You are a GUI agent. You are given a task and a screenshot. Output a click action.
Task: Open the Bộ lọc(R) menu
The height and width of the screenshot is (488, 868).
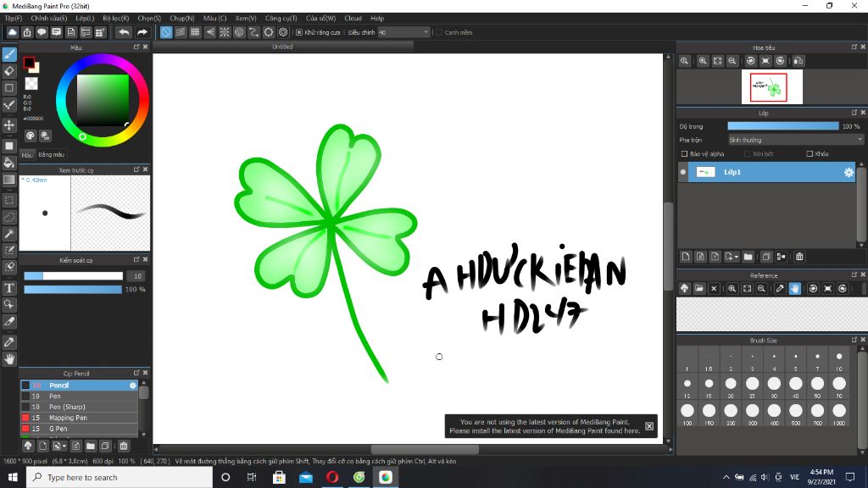[x=115, y=19]
